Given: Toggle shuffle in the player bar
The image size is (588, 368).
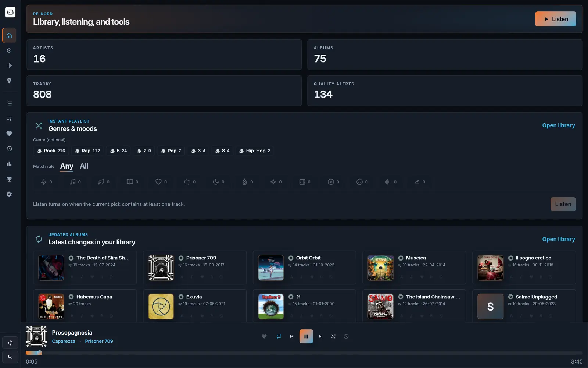Looking at the screenshot, I should click(x=333, y=336).
